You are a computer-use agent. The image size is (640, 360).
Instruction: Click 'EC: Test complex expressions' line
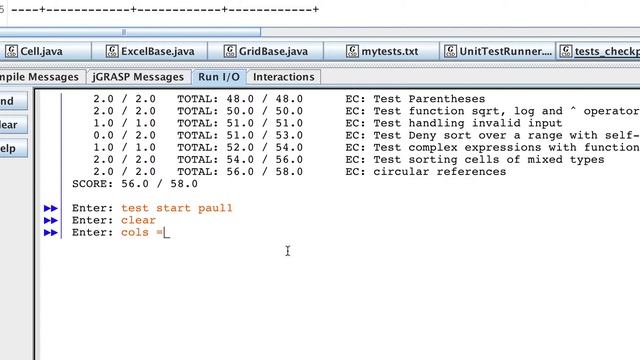492,147
